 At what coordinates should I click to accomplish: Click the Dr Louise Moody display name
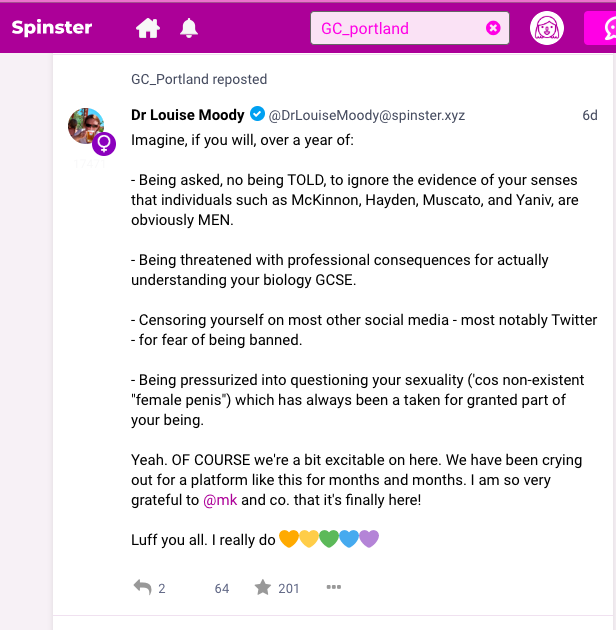(x=188, y=115)
